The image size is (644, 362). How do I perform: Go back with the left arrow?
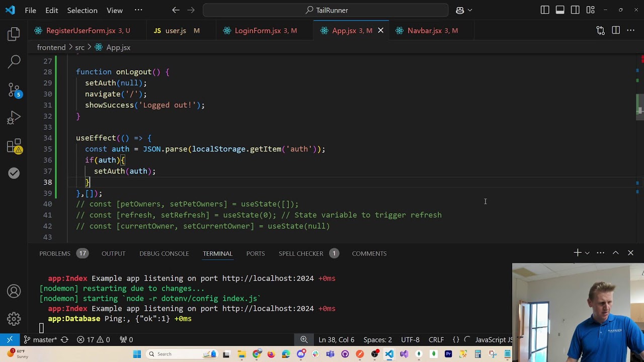[176, 10]
